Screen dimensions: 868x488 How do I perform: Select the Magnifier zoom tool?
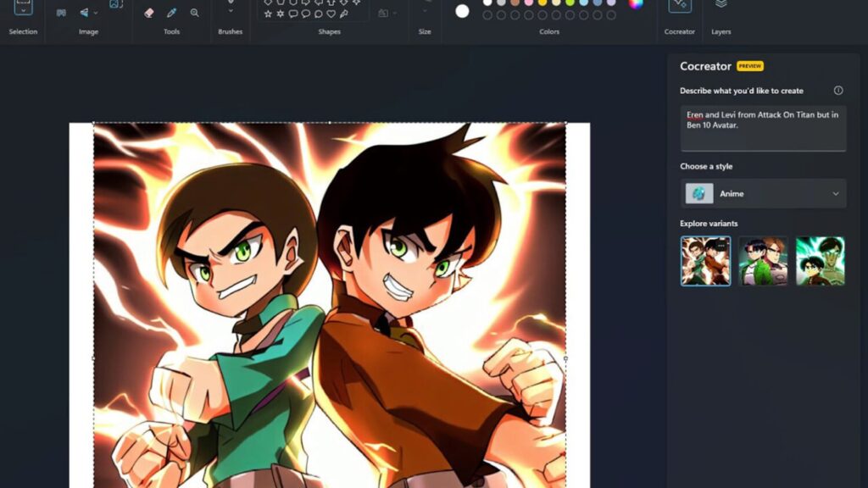(194, 13)
